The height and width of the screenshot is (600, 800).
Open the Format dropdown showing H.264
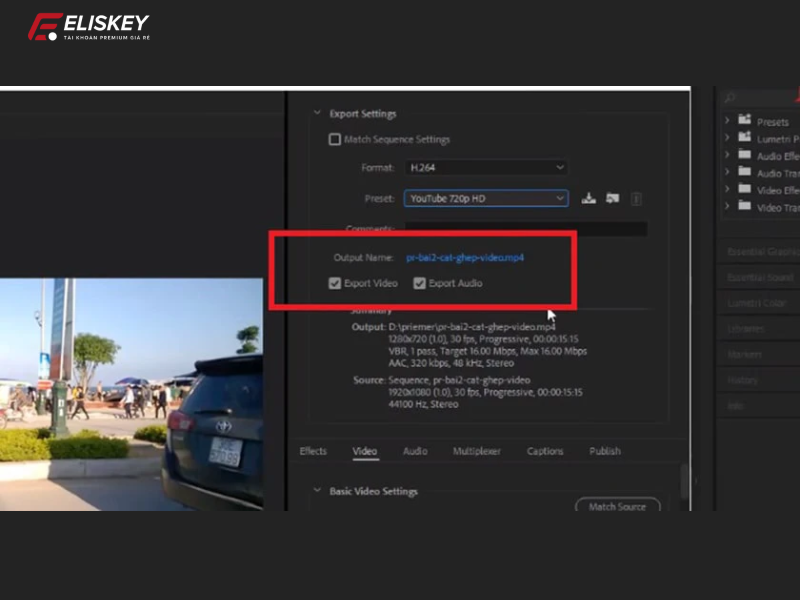[x=486, y=167]
